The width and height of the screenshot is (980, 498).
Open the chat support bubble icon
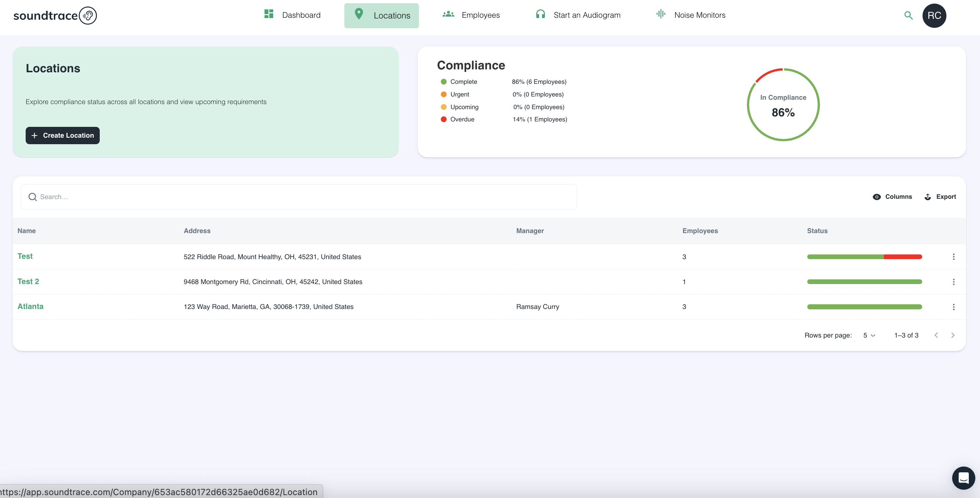963,477
